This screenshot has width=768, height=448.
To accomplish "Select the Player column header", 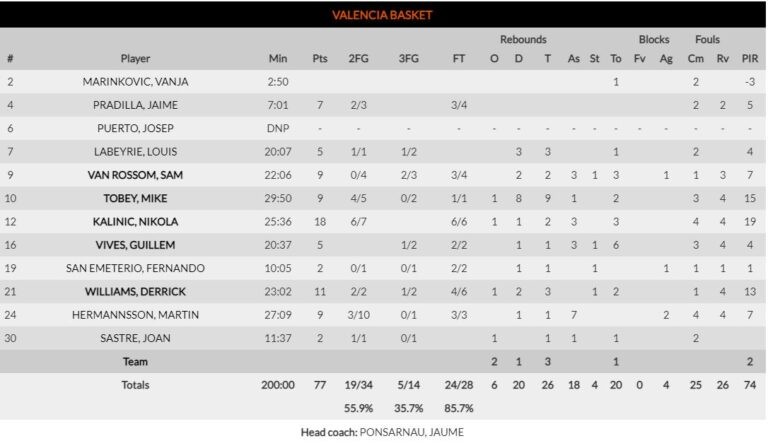I will tap(135, 58).
